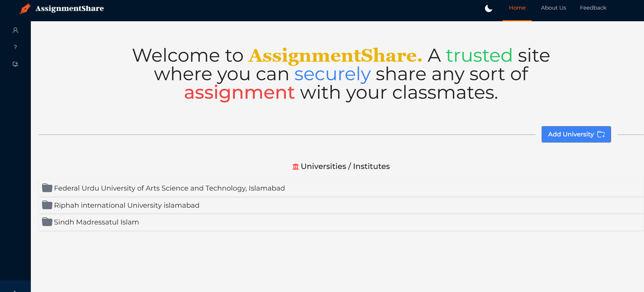Click the question mark help icon

(x=15, y=47)
